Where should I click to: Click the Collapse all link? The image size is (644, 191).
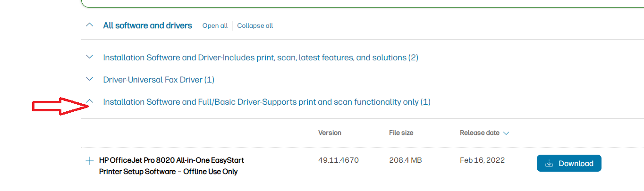tap(255, 26)
